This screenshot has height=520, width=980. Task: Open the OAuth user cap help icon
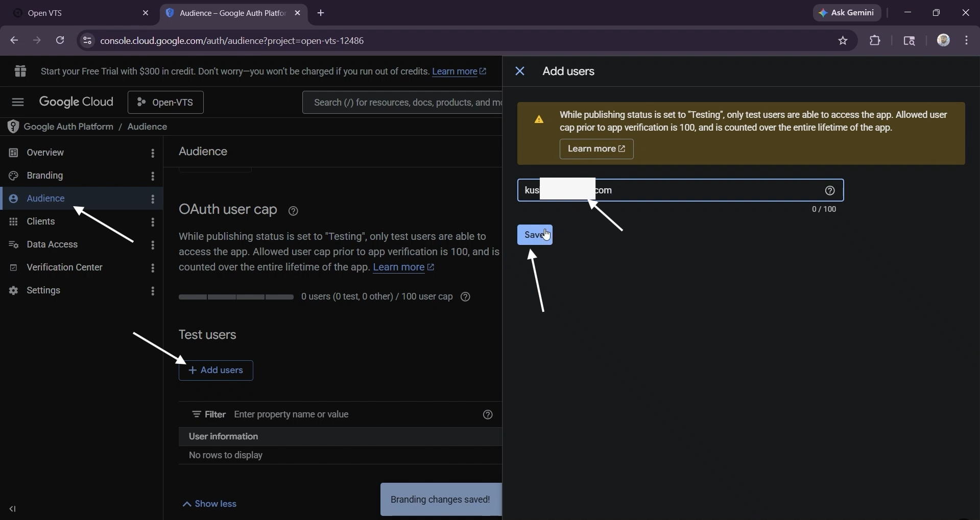[x=293, y=211]
